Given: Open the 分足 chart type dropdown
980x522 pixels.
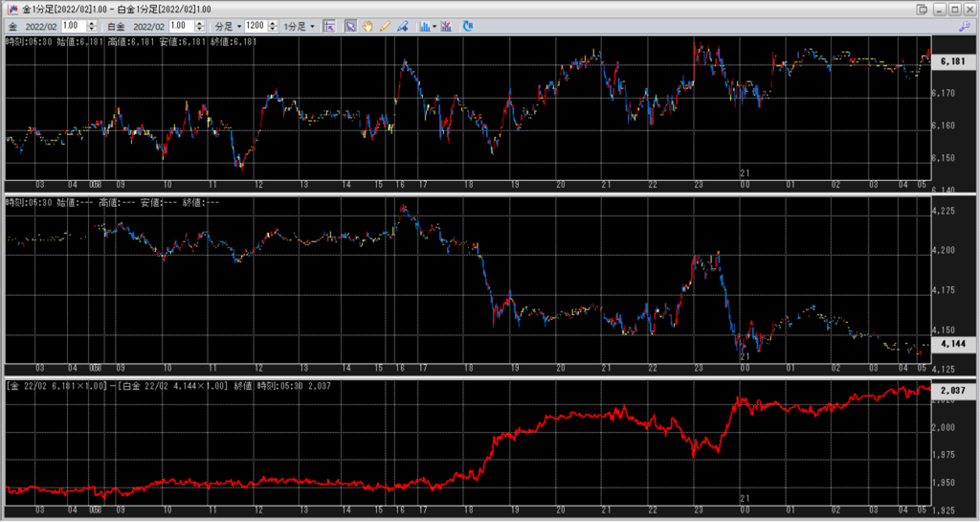Looking at the screenshot, I should (227, 26).
